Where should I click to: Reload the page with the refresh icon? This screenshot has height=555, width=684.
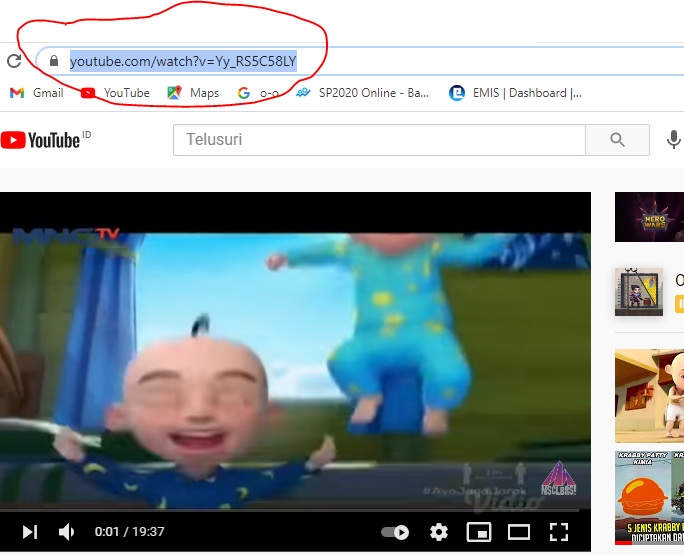pos(14,61)
